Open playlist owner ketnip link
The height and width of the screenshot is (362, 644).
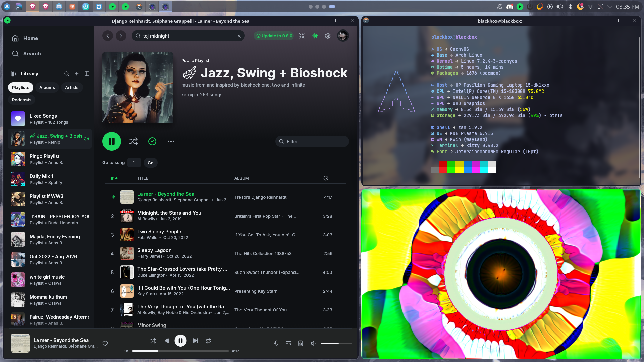click(x=188, y=95)
